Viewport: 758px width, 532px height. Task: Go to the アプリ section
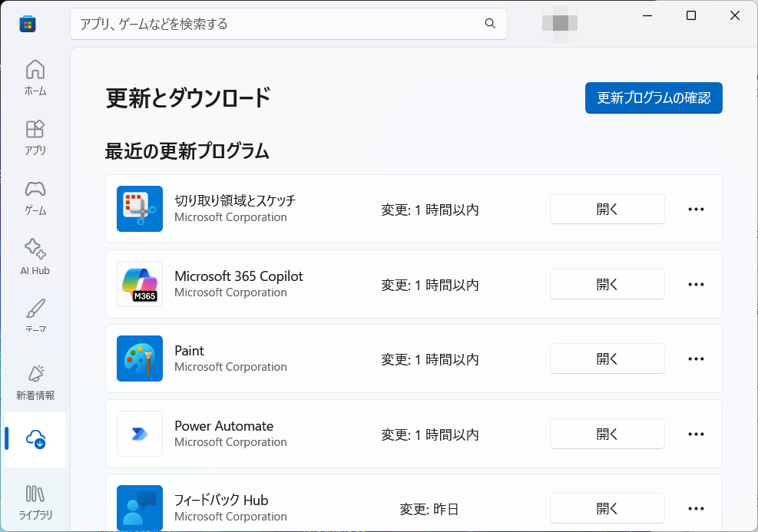(35, 137)
